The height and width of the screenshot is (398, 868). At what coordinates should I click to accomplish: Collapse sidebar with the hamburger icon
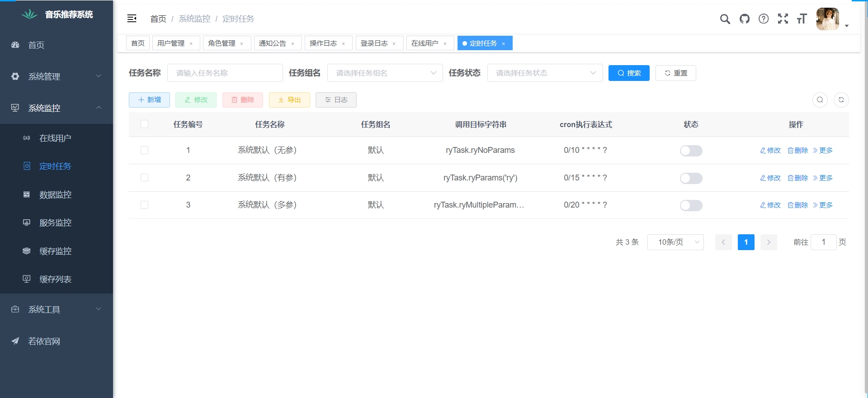click(x=132, y=19)
